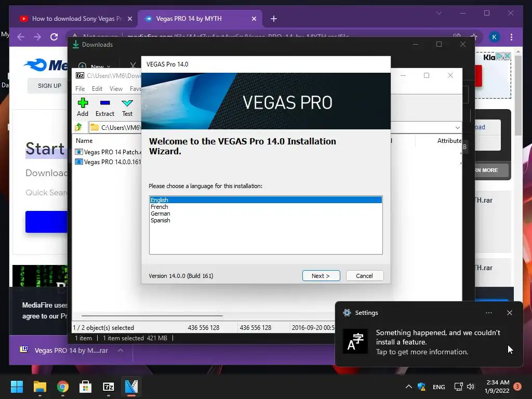The height and width of the screenshot is (399, 532).
Task: Open File Explorer from the taskbar
Action: 39,387
